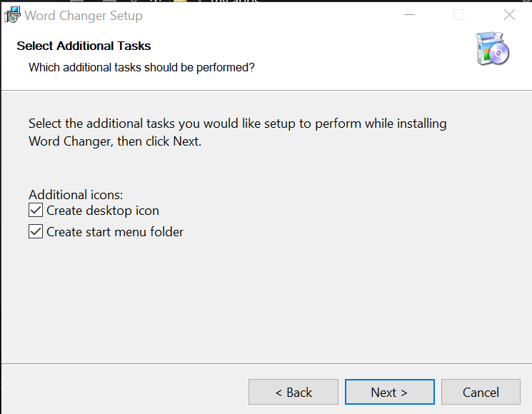The height and width of the screenshot is (414, 532).
Task: Click the installer disc icon in the header
Action: [493, 49]
